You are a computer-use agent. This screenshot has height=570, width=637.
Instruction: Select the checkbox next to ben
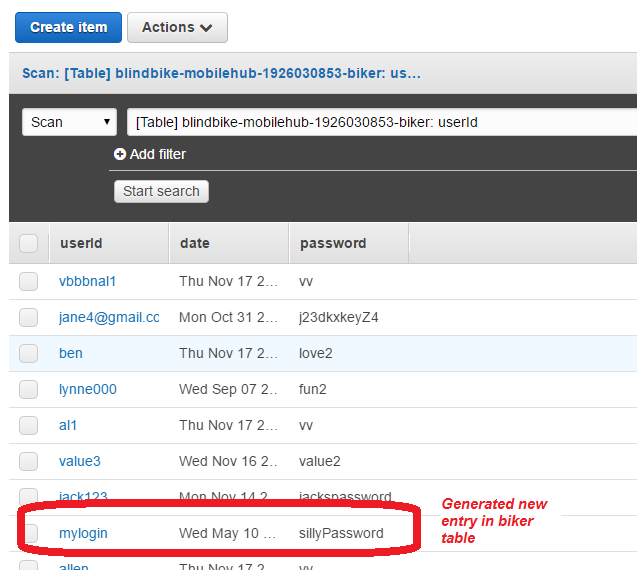pyautogui.click(x=29, y=353)
